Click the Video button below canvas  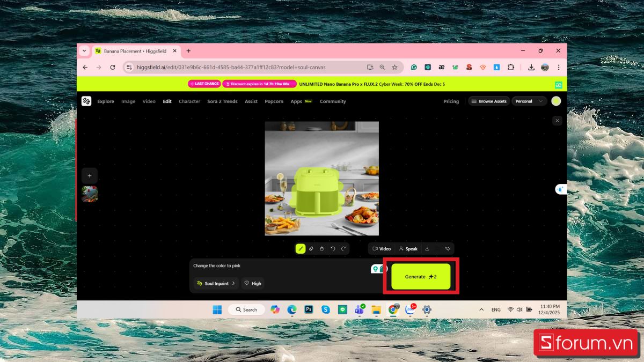click(381, 249)
